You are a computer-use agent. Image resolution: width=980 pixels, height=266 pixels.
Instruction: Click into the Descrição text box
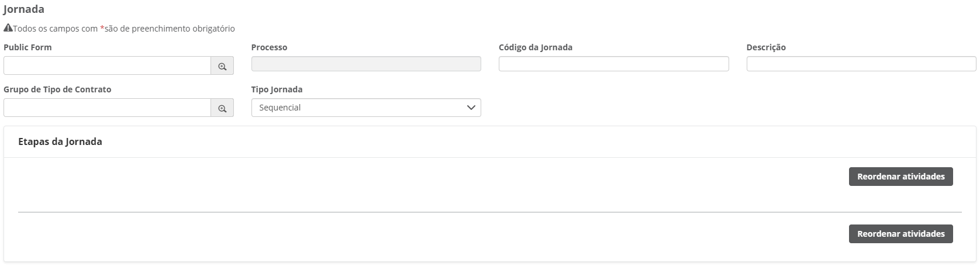(861, 64)
